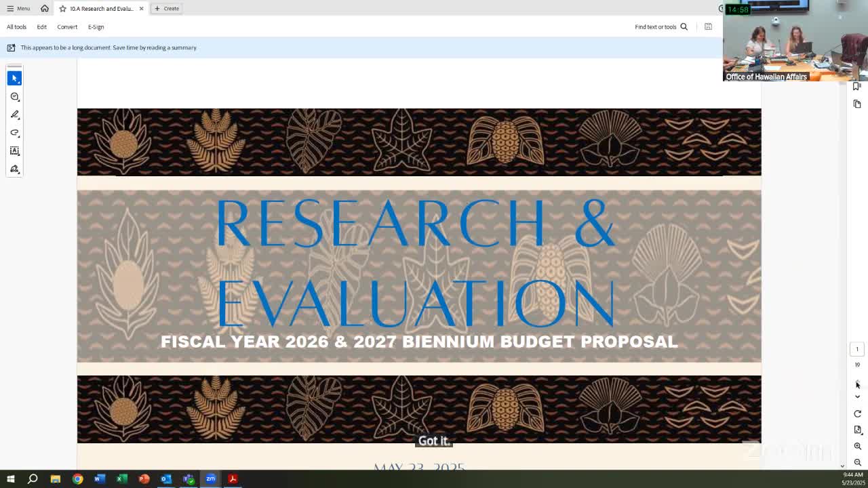Switch to the 10.A Research and Evalu... tab
This screenshot has width=868, height=488.
(x=102, y=9)
